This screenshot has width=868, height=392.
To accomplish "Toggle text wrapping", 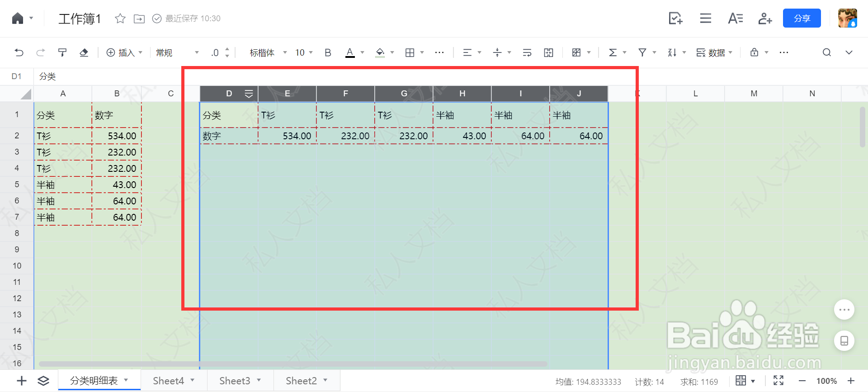I will click(527, 52).
